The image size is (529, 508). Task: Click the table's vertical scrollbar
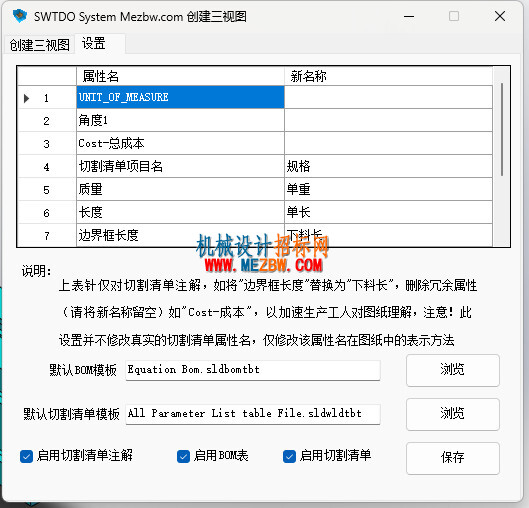[501, 157]
